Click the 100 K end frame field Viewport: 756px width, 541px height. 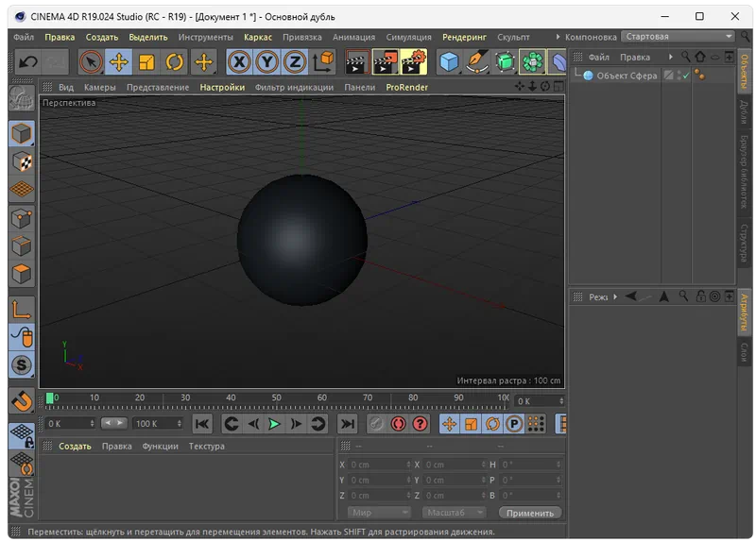[158, 424]
